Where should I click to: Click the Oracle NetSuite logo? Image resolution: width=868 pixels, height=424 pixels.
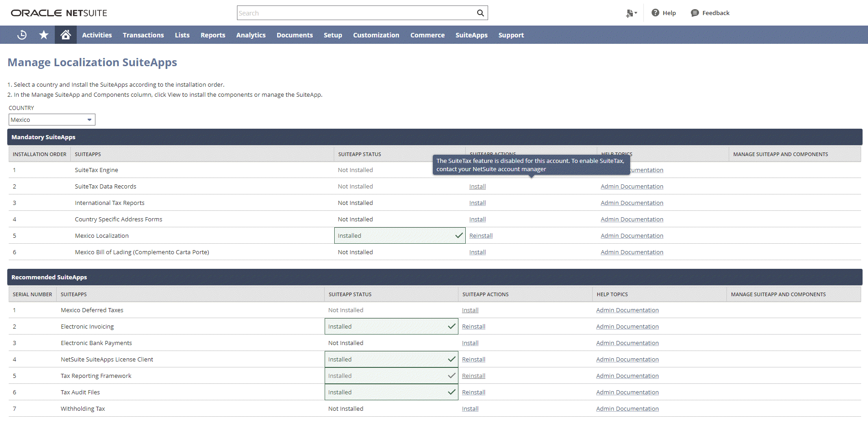59,13
